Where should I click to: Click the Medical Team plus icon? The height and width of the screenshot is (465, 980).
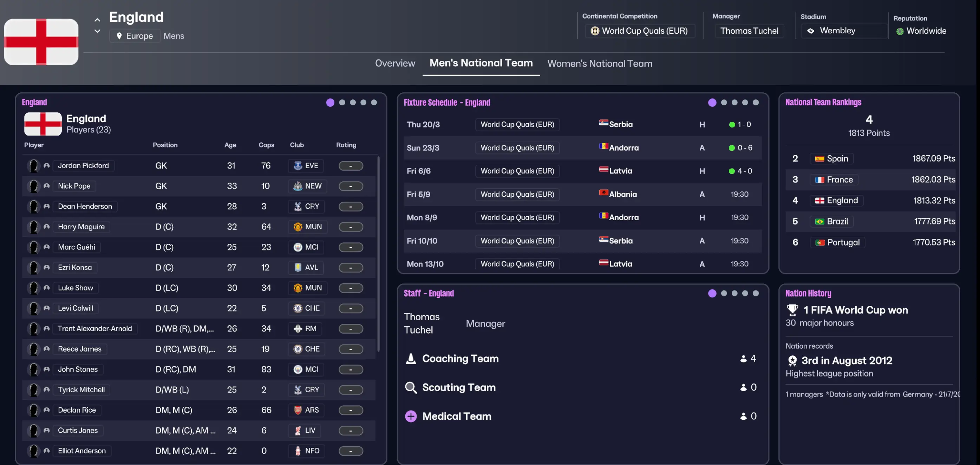(411, 417)
